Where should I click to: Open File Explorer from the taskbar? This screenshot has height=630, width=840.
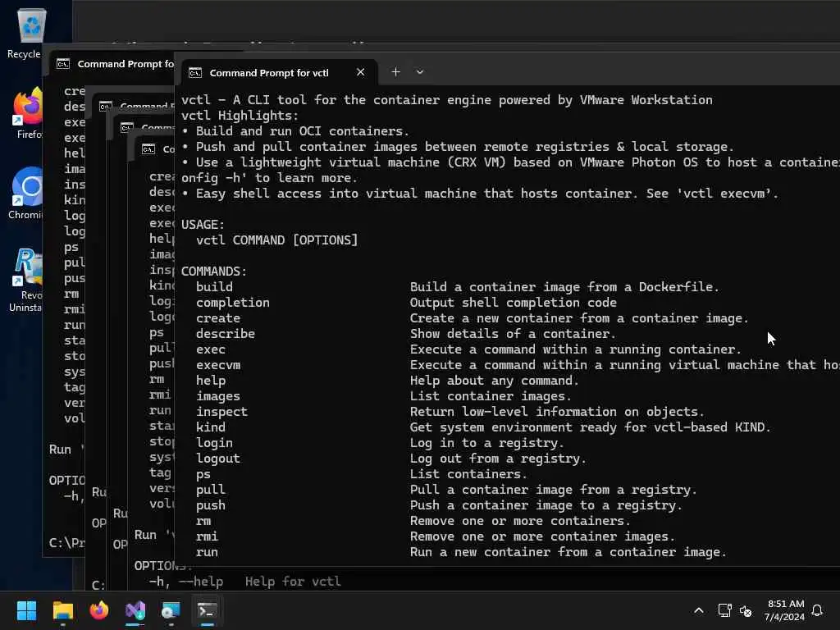(62, 610)
